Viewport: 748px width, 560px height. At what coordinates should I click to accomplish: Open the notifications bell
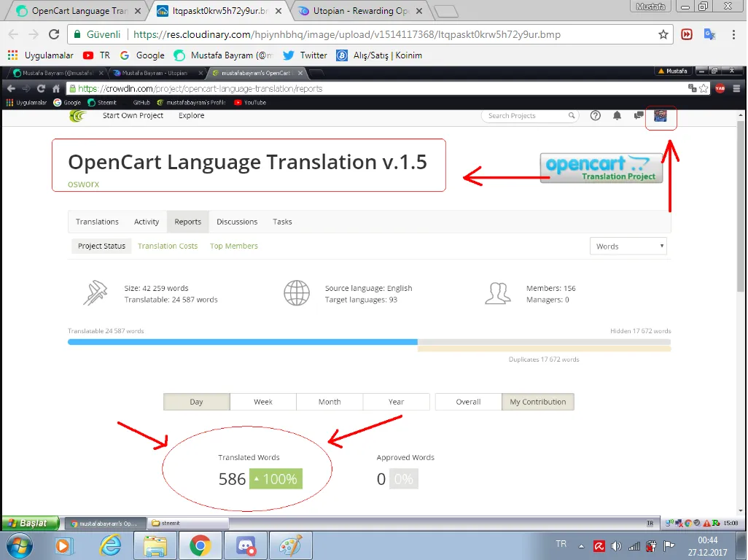click(617, 115)
